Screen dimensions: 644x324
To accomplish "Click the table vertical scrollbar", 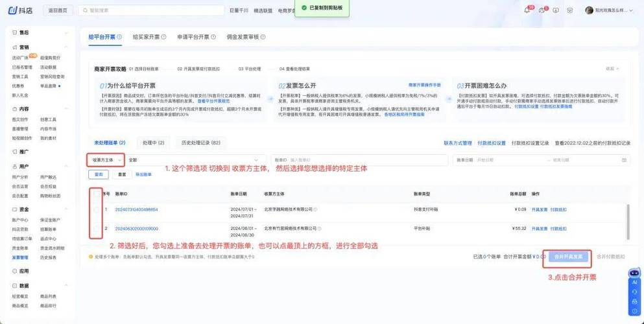I will click(627, 222).
